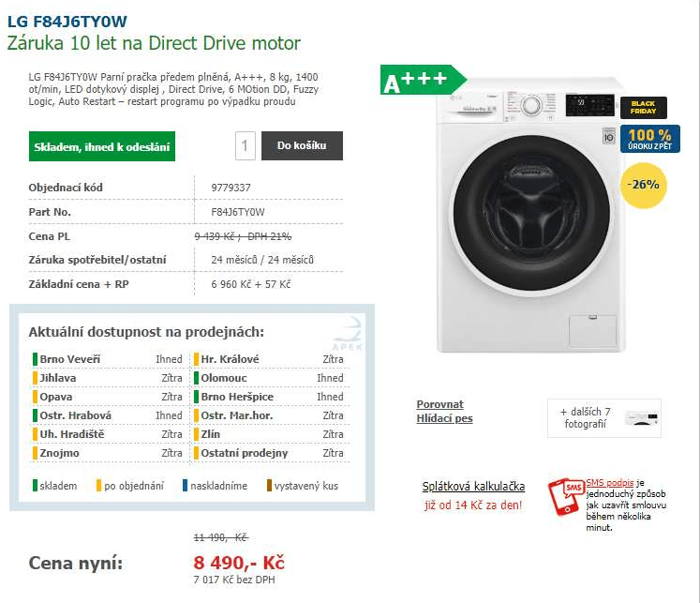The width and height of the screenshot is (700, 603).
Task: Click the product title 'LG F84J6TY0W'
Action: (x=67, y=22)
